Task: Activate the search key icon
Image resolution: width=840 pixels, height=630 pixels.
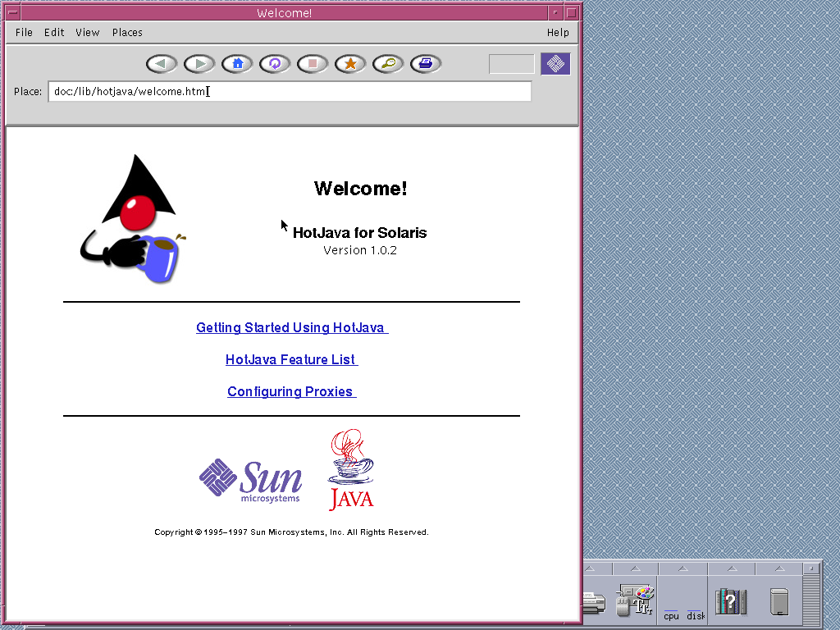Action: 388,63
